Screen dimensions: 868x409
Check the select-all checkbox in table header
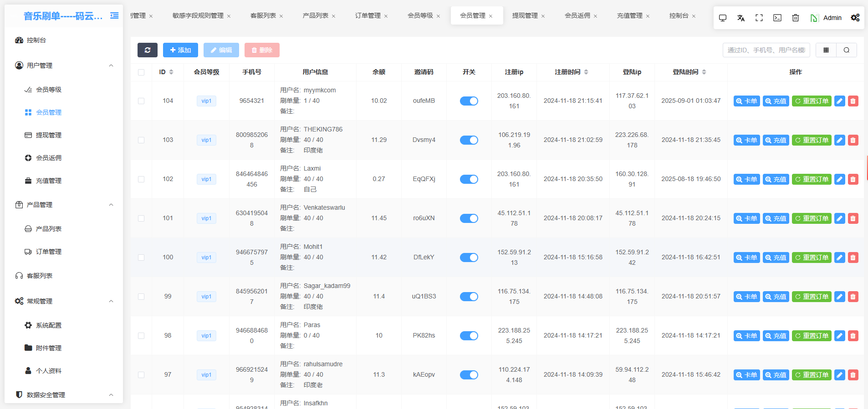click(x=141, y=72)
